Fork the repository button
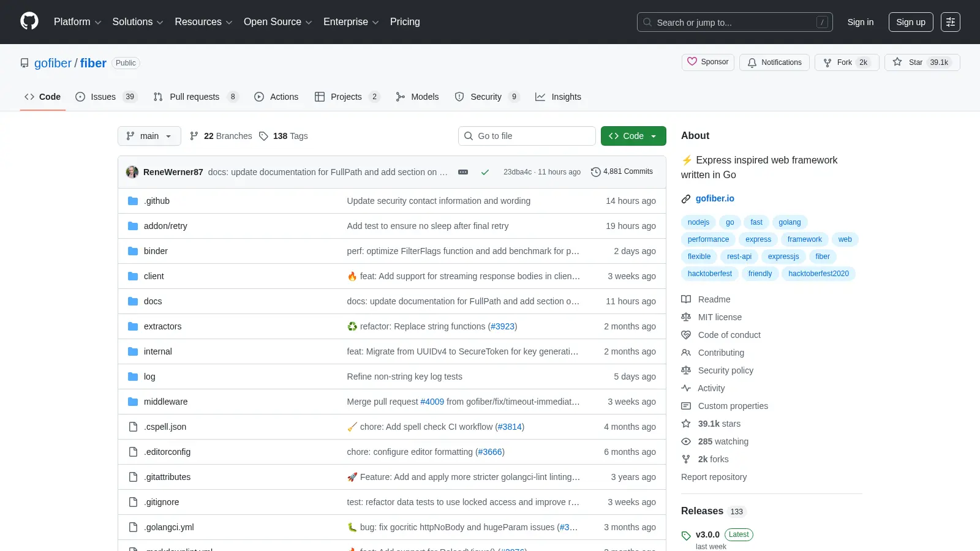 pos(846,62)
